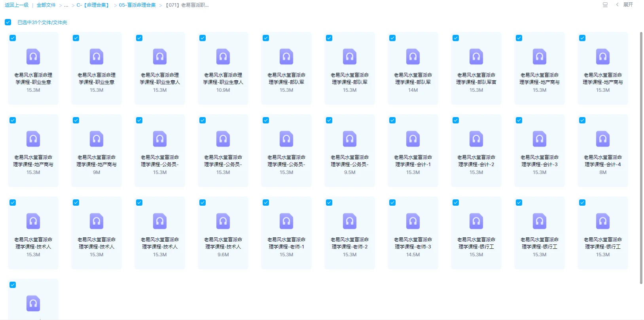The width and height of the screenshot is (644, 320).
Task: Click the 展开 label
Action: click(628, 5)
